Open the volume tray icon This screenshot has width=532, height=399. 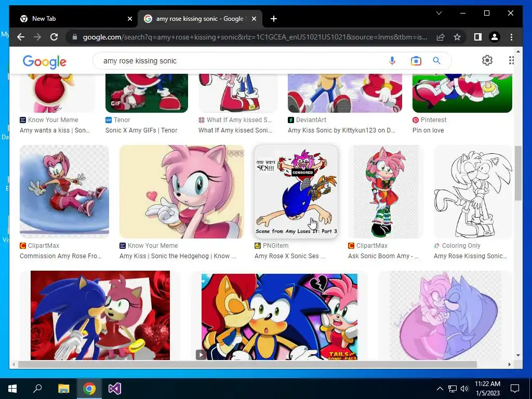464,389
